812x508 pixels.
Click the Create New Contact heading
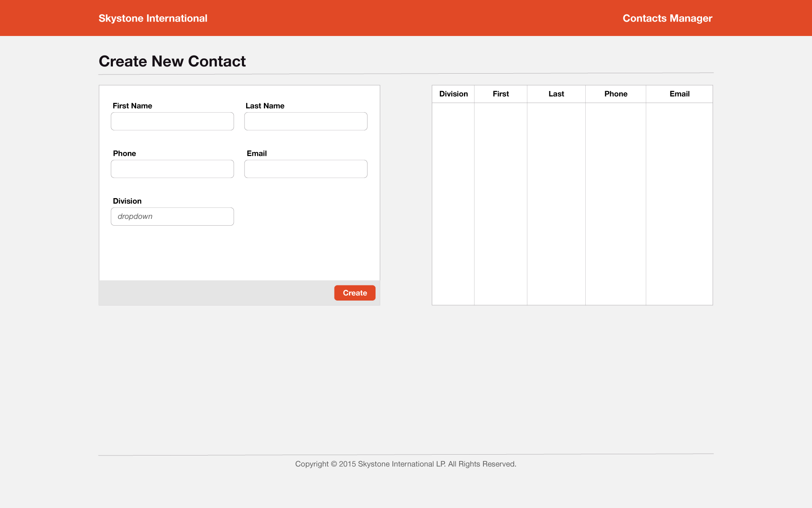[172, 61]
